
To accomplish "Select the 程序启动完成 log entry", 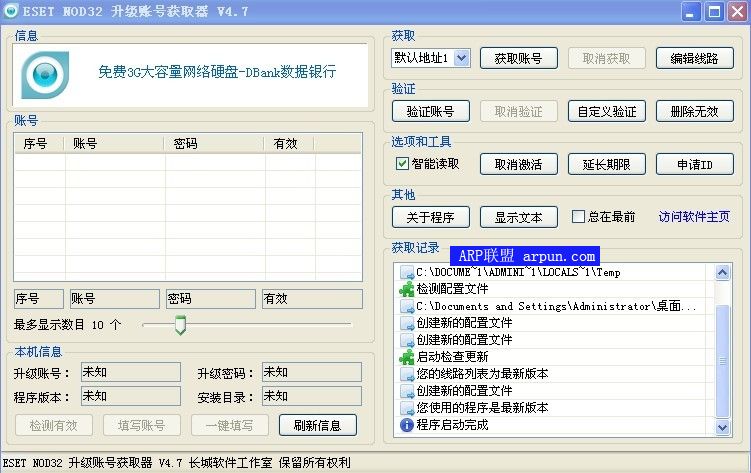I will coord(553,425).
